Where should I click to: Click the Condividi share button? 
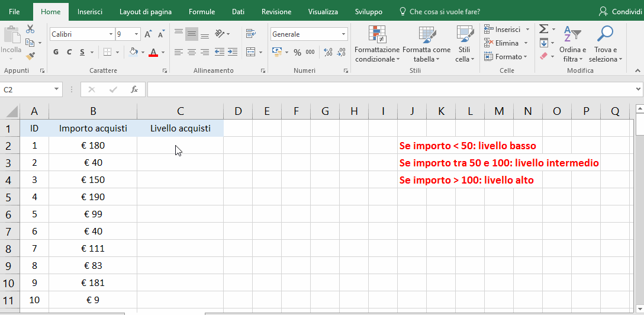[x=620, y=11]
